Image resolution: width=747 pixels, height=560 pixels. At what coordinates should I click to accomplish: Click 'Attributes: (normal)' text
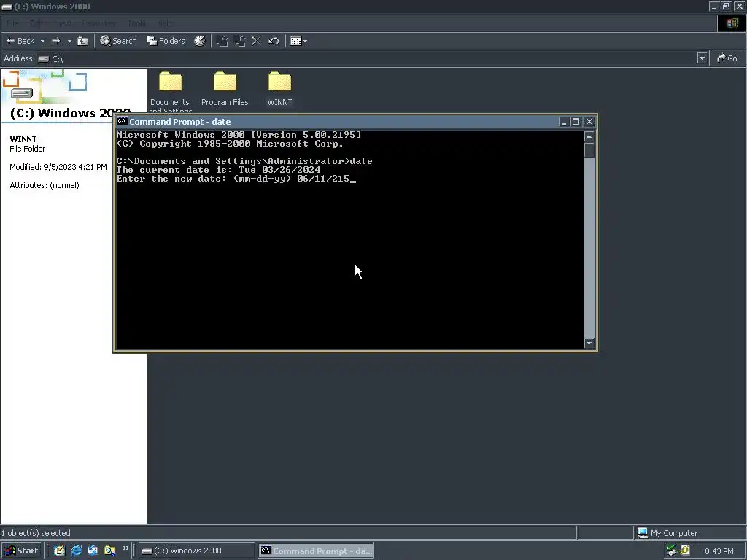coord(44,185)
